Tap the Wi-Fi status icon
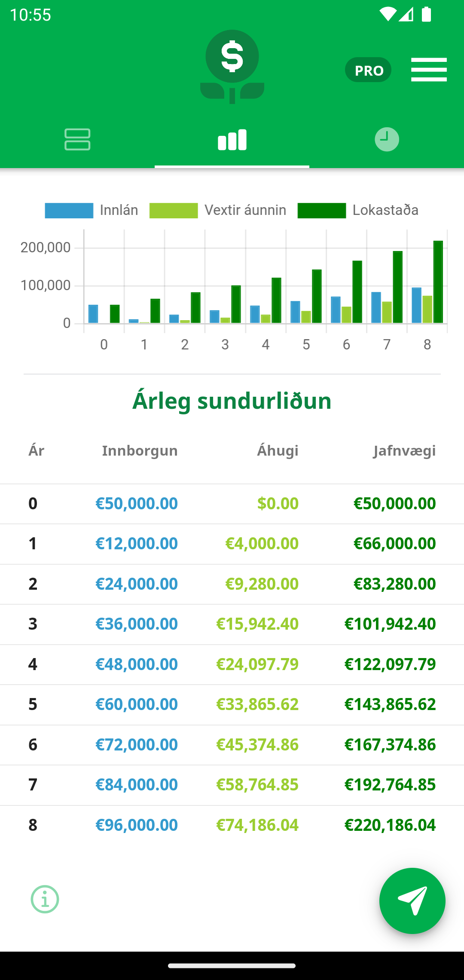 [388, 14]
